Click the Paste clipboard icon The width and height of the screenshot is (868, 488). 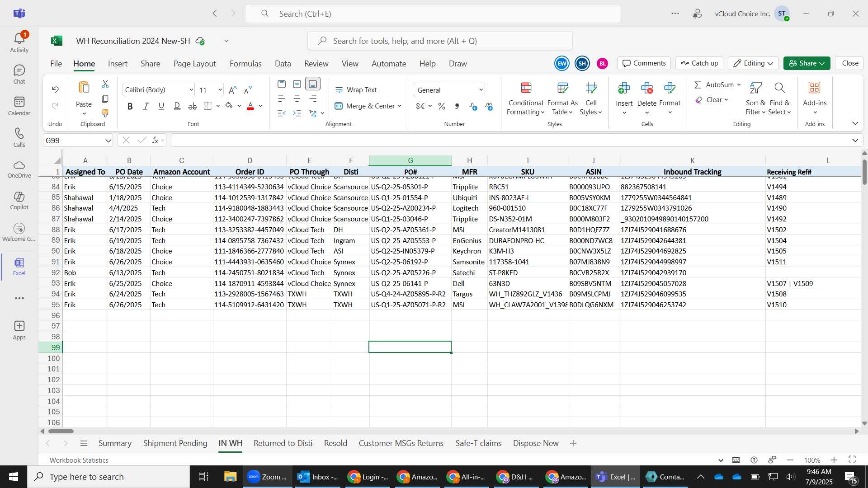[x=84, y=87]
